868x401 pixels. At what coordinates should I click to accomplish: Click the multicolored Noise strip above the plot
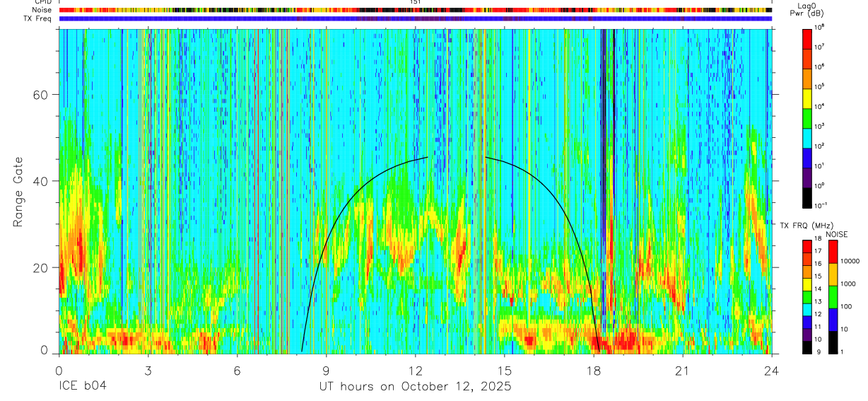415,11
